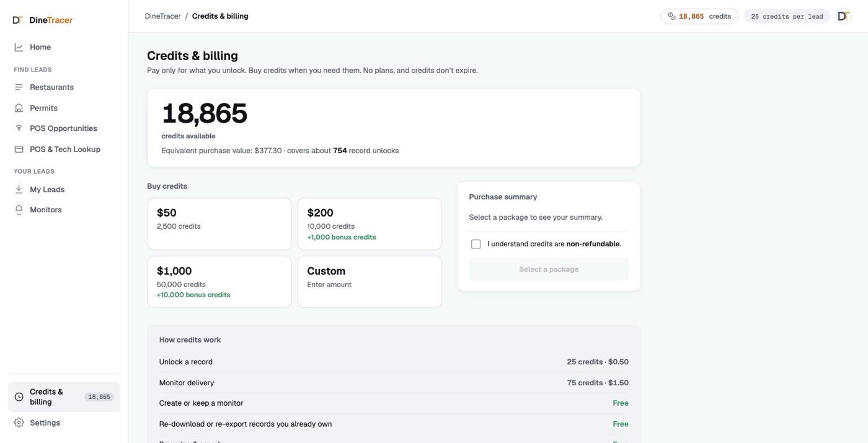Click the DineTracer breadcrumb link
The width and height of the screenshot is (868, 443).
tap(162, 16)
